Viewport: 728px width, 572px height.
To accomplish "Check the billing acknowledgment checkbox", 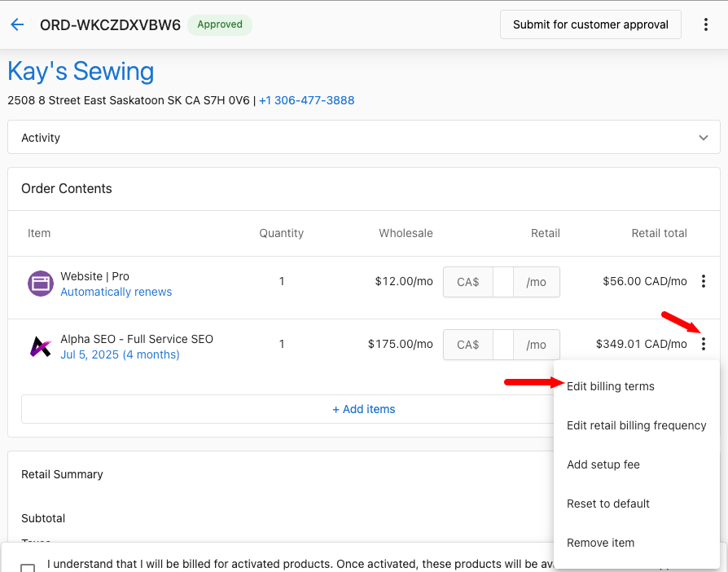I will (28, 567).
